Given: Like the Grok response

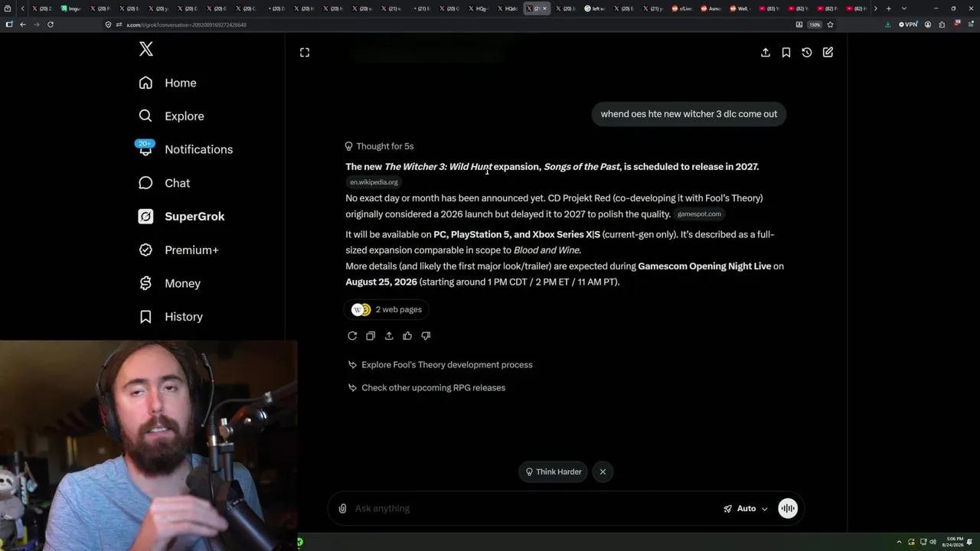Looking at the screenshot, I should pyautogui.click(x=407, y=336).
